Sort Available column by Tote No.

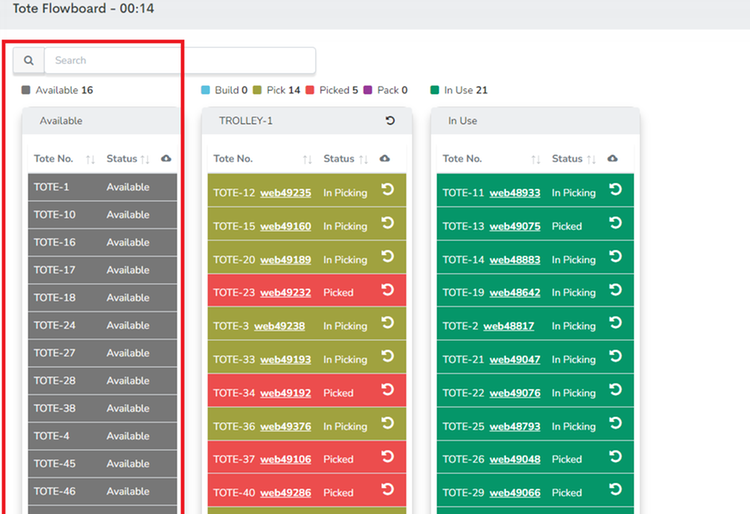tap(90, 159)
